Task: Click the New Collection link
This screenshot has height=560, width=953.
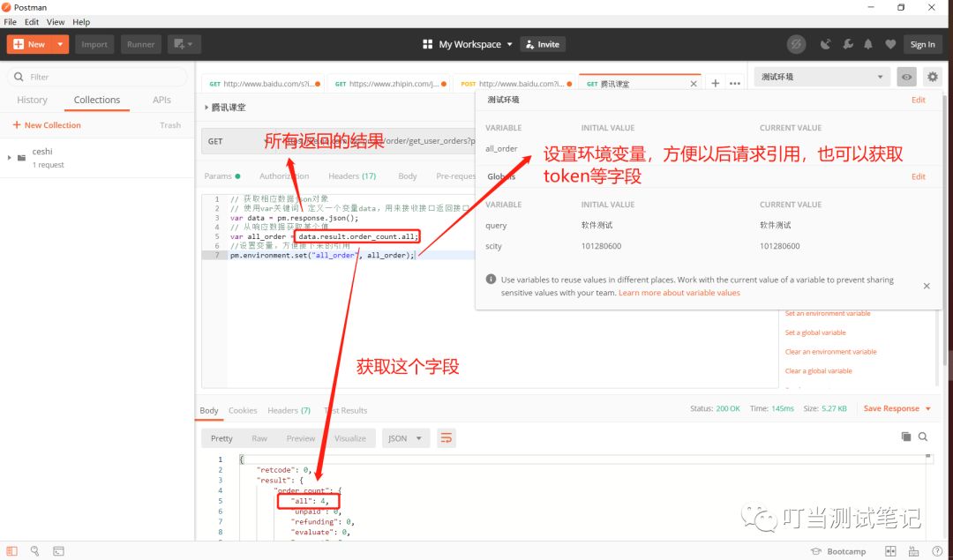Action: 47,125
